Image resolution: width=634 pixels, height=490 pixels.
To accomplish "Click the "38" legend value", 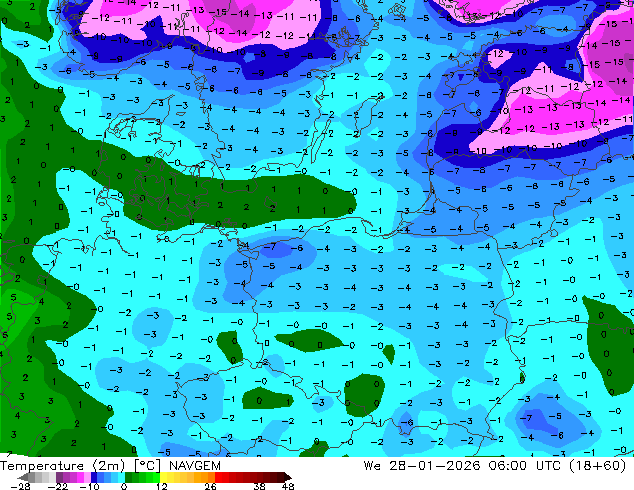I will 259,486.
